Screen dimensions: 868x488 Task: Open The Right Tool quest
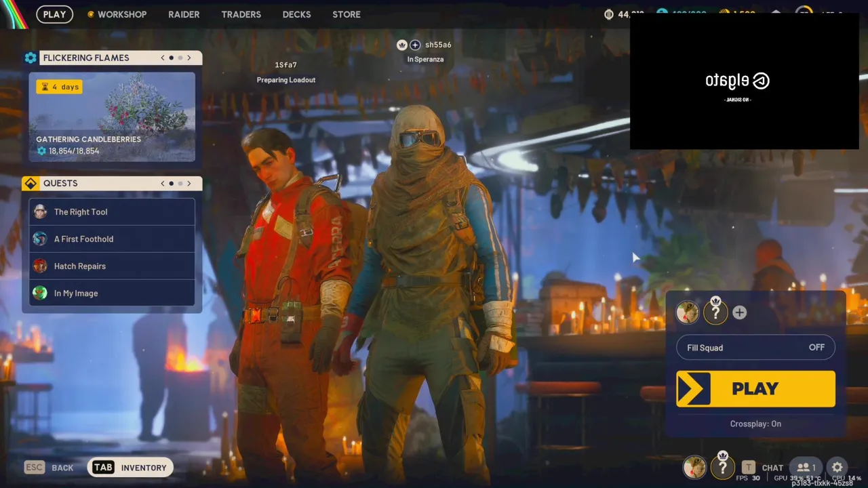112,211
